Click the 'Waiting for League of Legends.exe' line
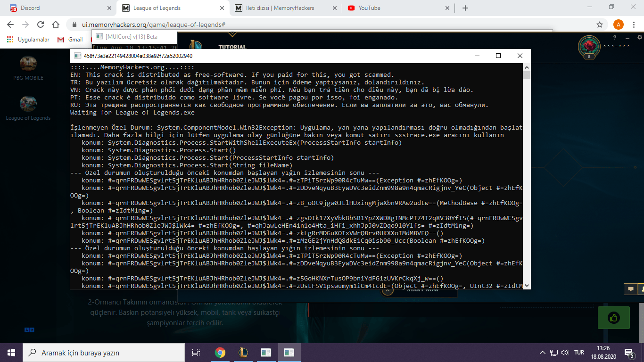 point(132,113)
